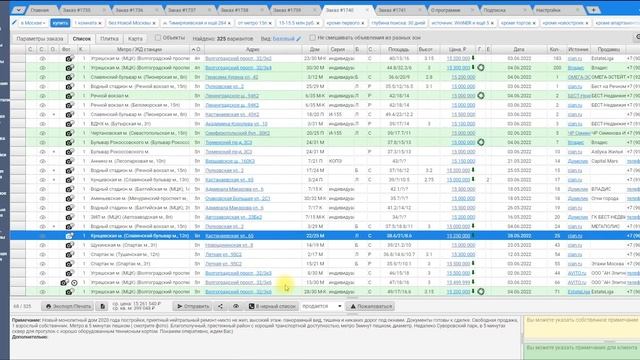
Task: Close the Заказ #1740 tab
Action: click(367, 10)
